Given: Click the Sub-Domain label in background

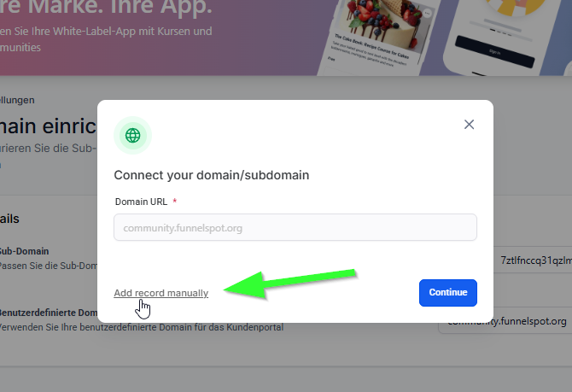Looking at the screenshot, I should pyautogui.click(x=24, y=251).
